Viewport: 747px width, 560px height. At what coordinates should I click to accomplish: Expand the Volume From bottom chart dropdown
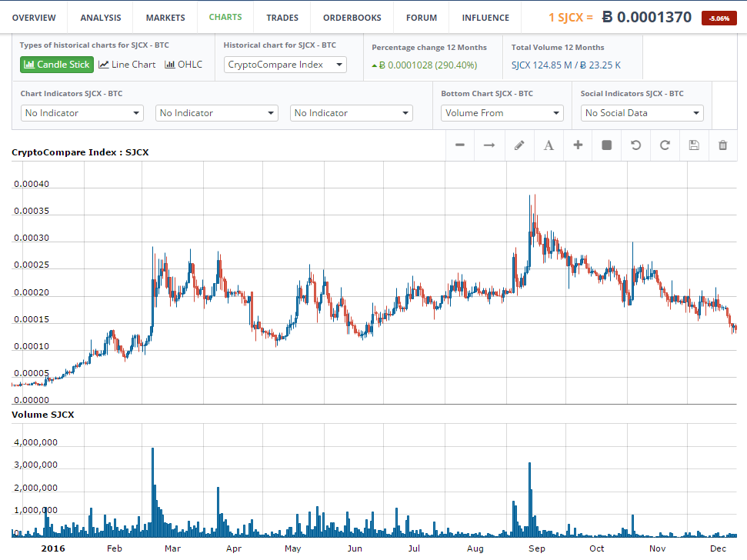(502, 113)
